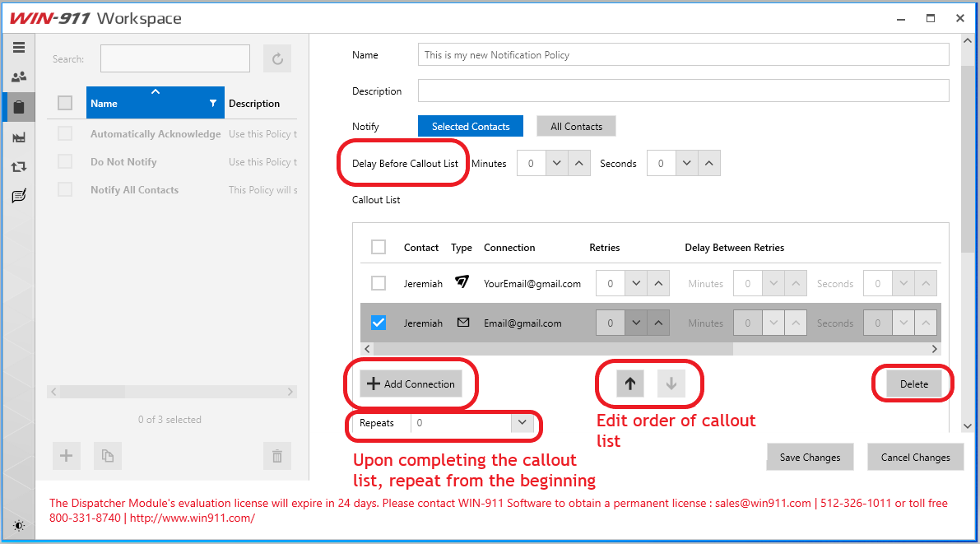Increase the delay Seconds value
980x544 pixels.
[x=709, y=163]
